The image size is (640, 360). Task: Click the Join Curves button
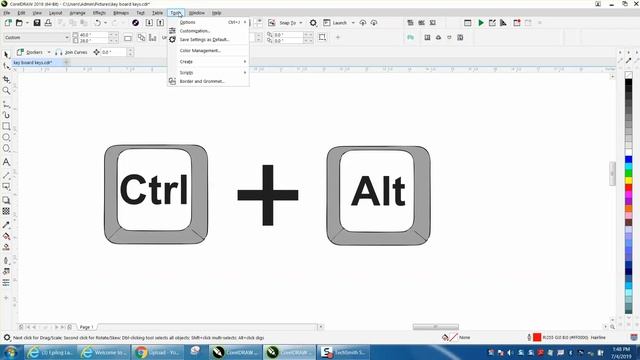point(71,52)
